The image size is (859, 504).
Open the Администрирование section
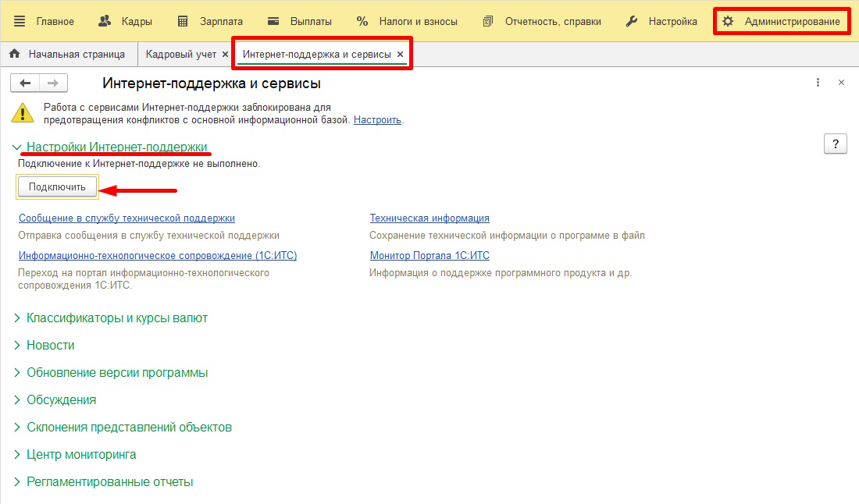[x=792, y=21]
